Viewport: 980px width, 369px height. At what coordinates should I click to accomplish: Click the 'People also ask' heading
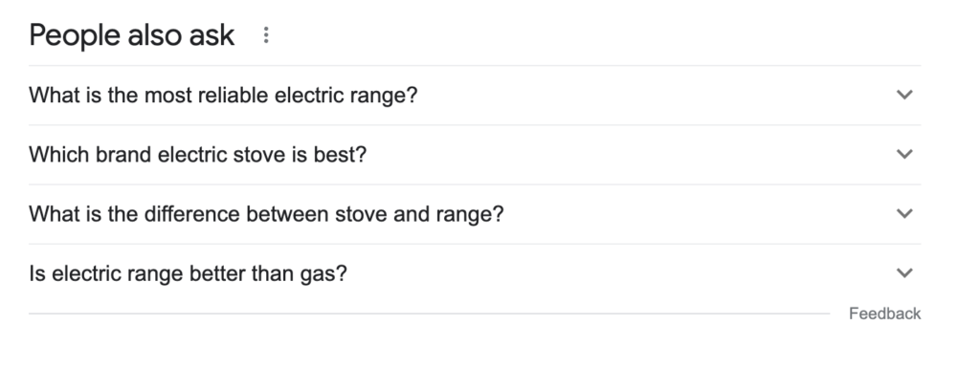click(x=132, y=35)
